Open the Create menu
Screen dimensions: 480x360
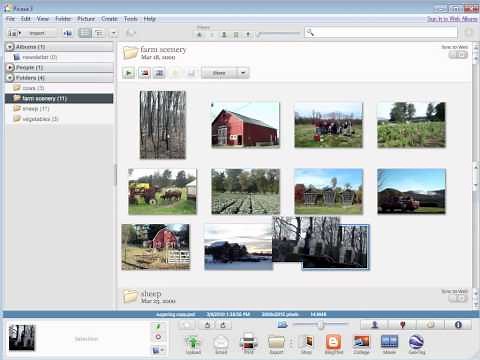click(109, 19)
